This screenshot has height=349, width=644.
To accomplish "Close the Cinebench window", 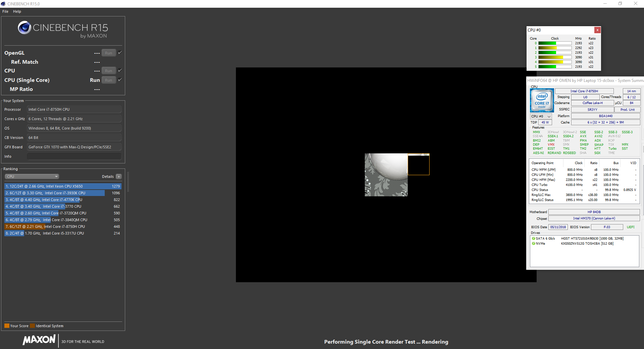I will coord(636,4).
